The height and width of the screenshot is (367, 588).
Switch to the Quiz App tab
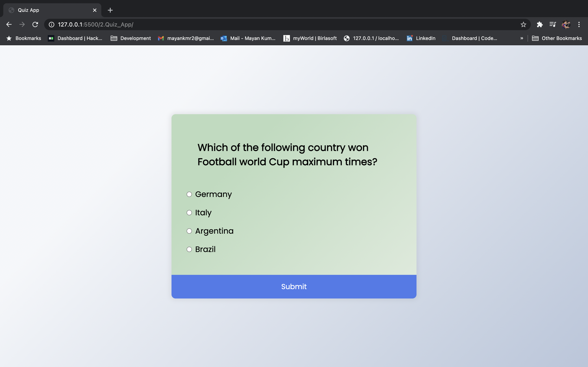(x=49, y=10)
